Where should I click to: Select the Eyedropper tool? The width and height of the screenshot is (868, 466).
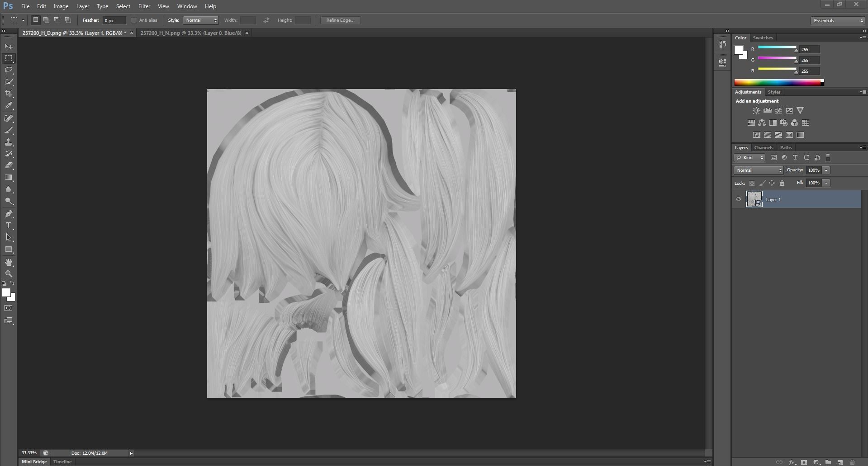click(x=9, y=105)
